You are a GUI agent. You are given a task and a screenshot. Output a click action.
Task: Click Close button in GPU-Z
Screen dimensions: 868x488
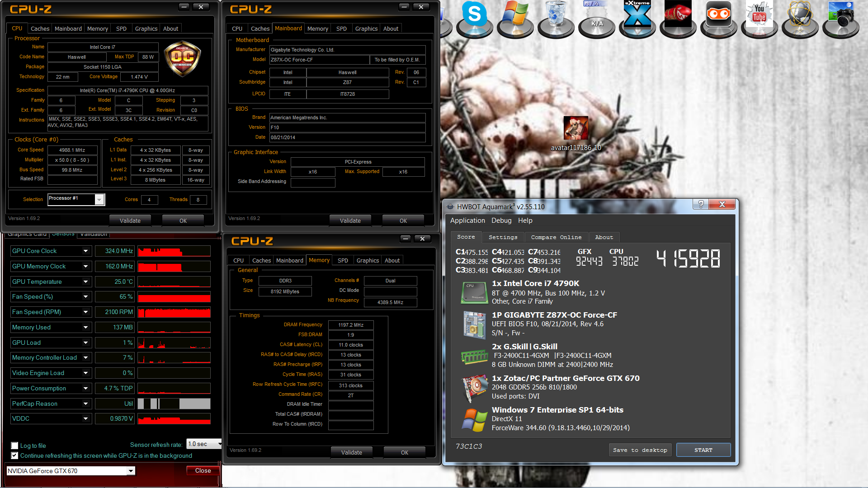coord(203,470)
